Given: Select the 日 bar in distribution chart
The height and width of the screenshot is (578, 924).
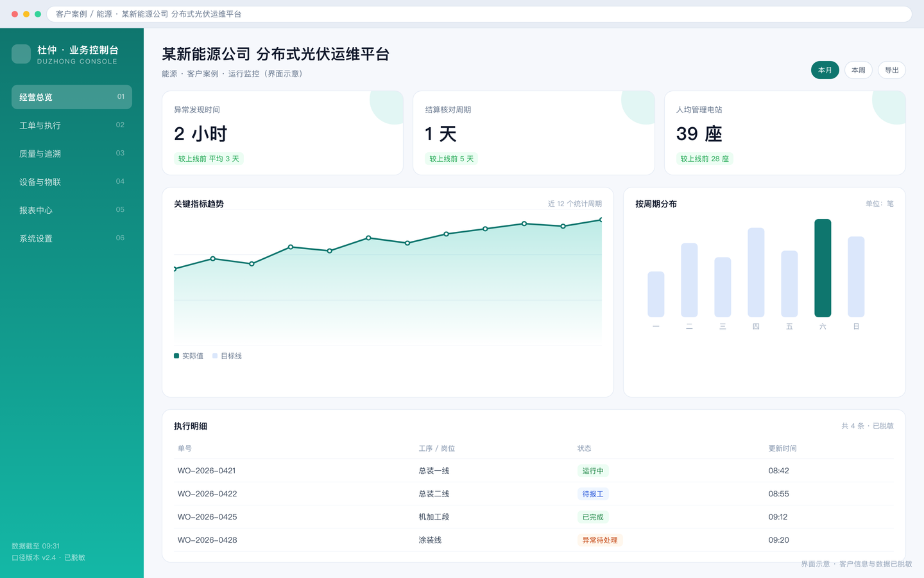Looking at the screenshot, I should [x=856, y=277].
